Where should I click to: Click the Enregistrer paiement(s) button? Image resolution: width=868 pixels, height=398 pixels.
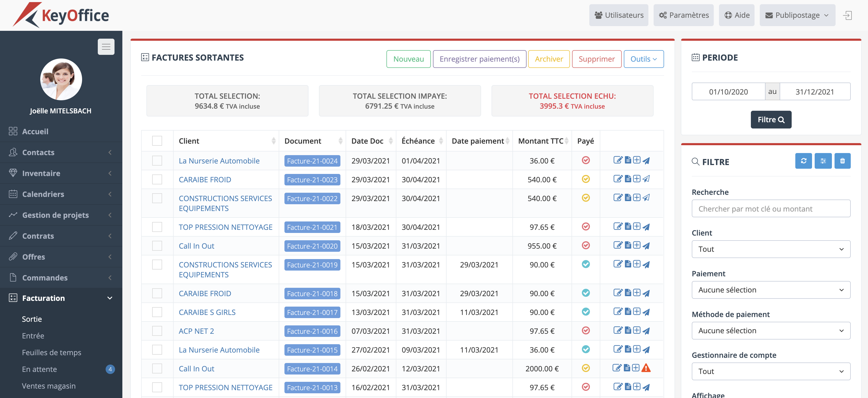tap(479, 59)
